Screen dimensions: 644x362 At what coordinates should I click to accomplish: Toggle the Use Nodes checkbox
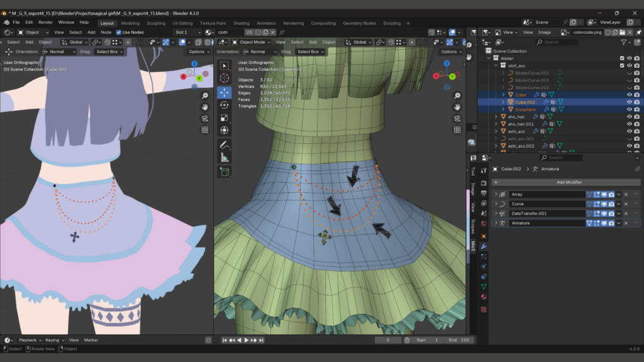pyautogui.click(x=118, y=32)
